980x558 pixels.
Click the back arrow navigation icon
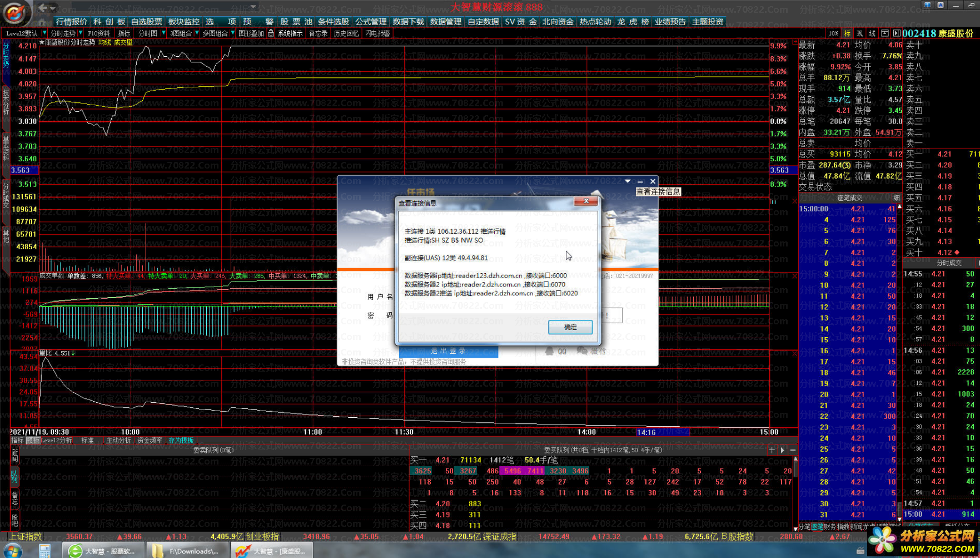(x=43, y=8)
